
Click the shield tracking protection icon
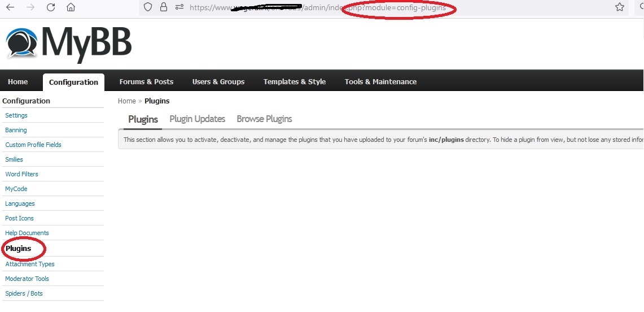click(x=148, y=7)
